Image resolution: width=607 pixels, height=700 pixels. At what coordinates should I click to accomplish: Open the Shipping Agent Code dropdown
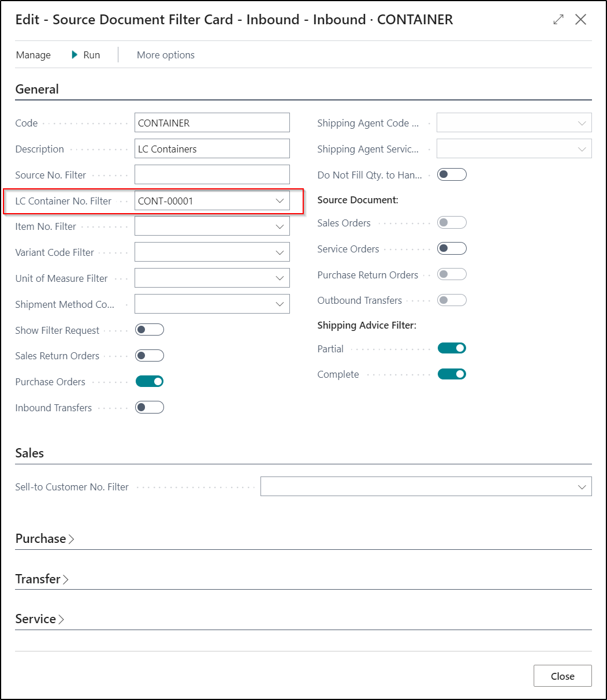pos(582,123)
